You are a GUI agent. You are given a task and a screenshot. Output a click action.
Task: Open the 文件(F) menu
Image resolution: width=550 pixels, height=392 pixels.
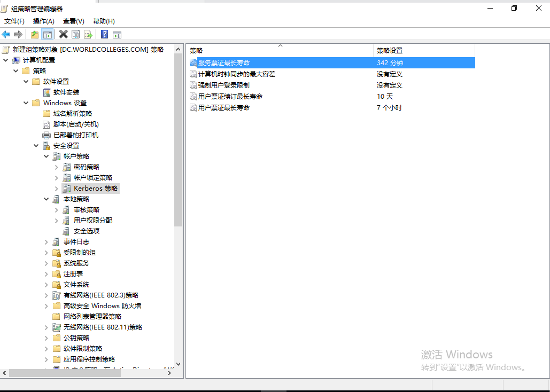(x=14, y=21)
